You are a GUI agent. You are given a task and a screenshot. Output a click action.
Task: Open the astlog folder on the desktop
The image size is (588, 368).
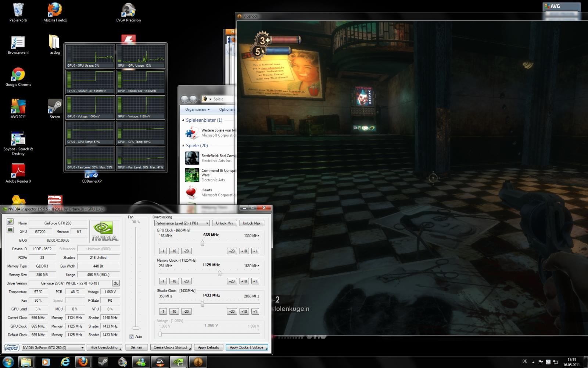tap(55, 45)
